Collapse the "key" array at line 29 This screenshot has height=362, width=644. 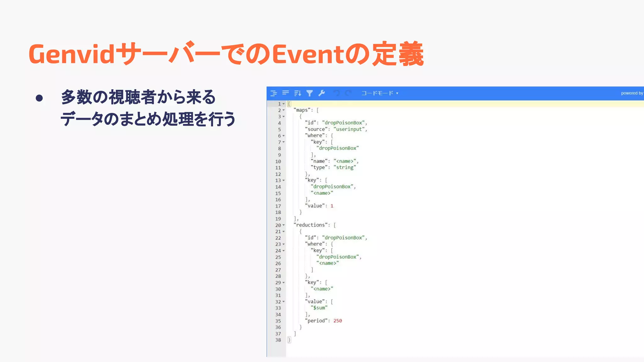tap(284, 282)
